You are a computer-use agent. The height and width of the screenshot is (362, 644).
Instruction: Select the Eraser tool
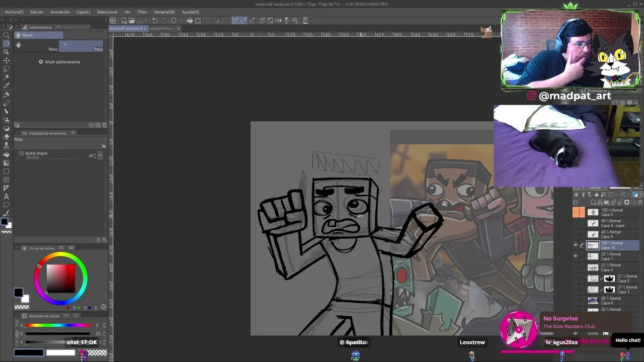tap(7, 137)
